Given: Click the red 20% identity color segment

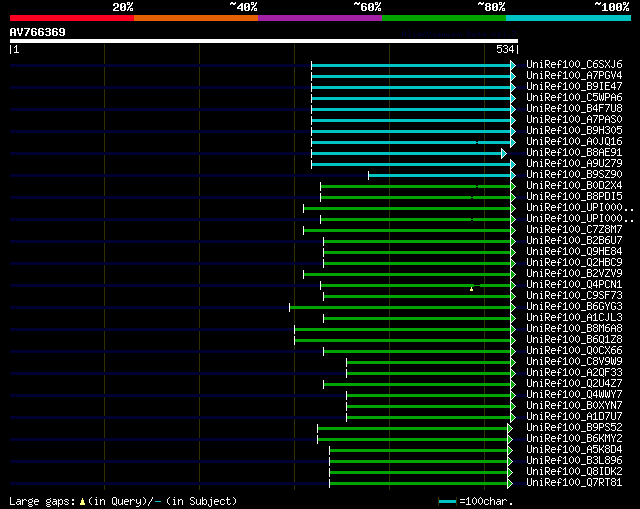Looking at the screenshot, I should 72,18.
